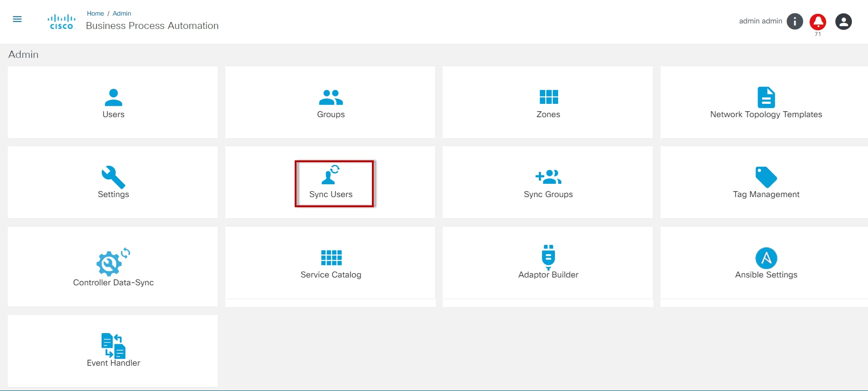Open the Sync Groups label
868x391 pixels.
pyautogui.click(x=548, y=194)
